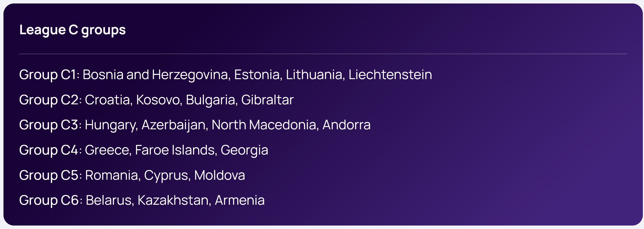Click "Kosovo" in the groups list
644x229 pixels.
[x=158, y=100]
